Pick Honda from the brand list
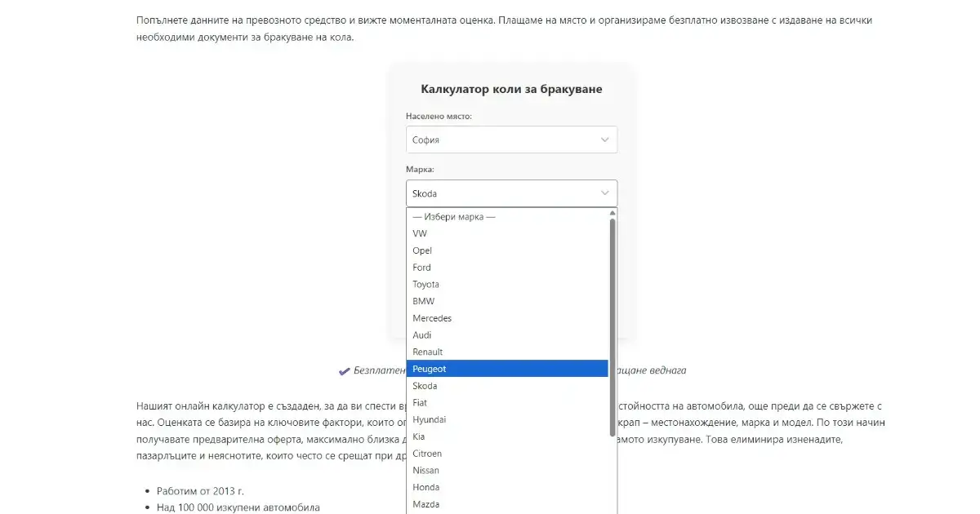 click(x=507, y=487)
